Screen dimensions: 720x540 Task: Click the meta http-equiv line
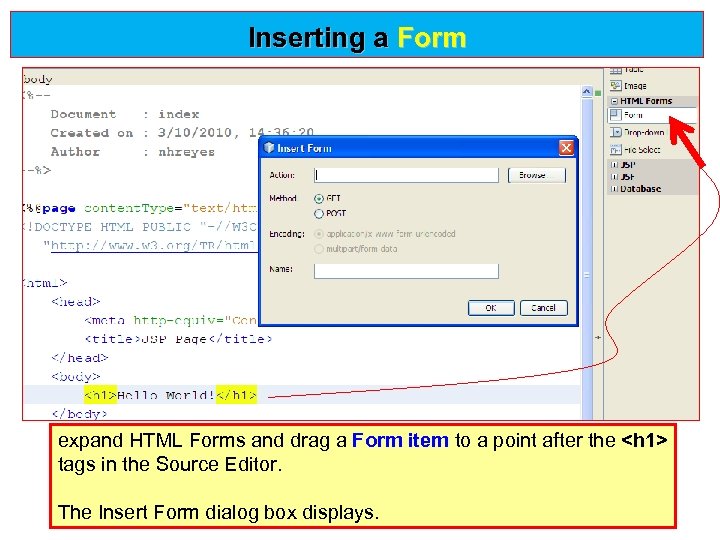[170, 321]
